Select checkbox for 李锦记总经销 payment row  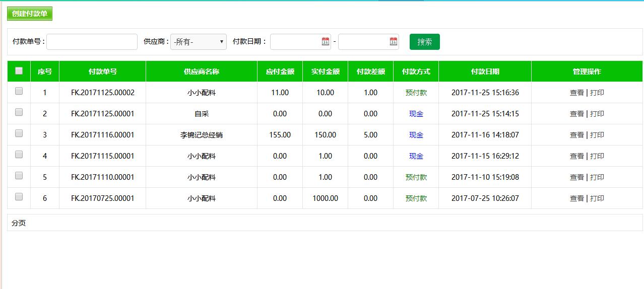tap(19, 134)
